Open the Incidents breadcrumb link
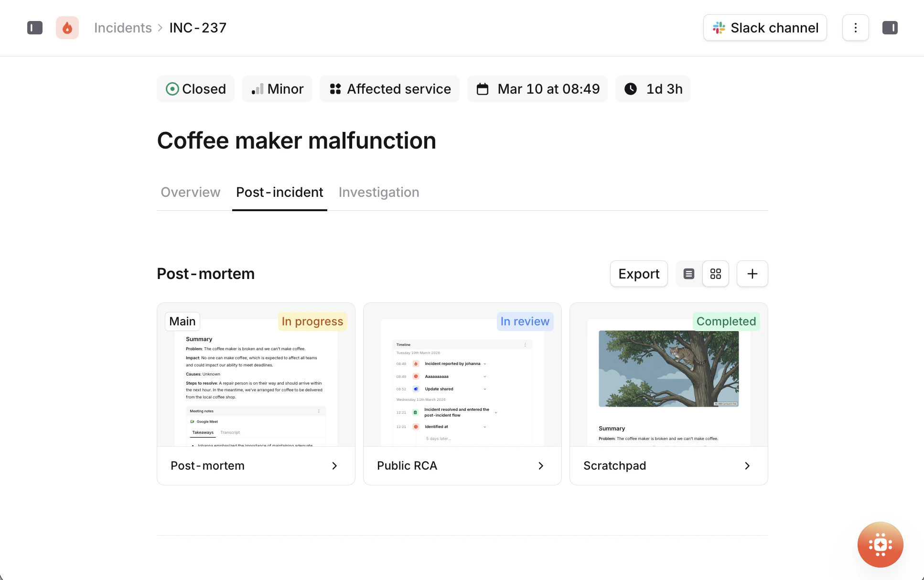924x580 pixels. [x=123, y=28]
